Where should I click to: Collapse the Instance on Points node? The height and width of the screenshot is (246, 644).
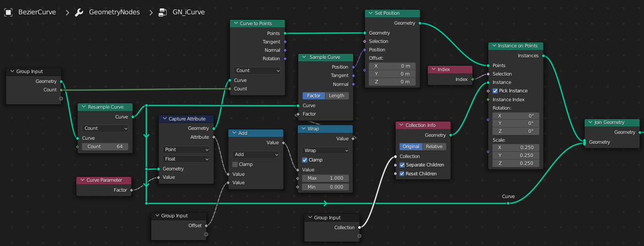tap(493, 46)
